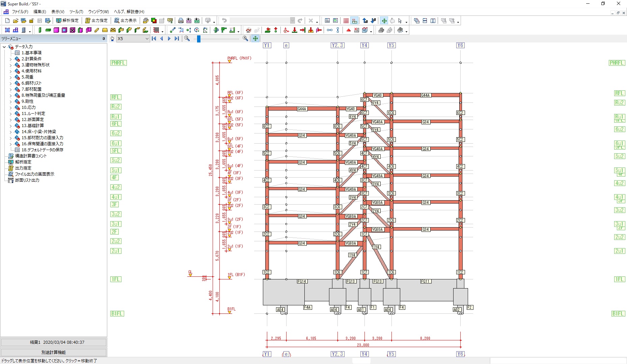
Task: Pin the tree menu panel
Action: [x=104, y=39]
